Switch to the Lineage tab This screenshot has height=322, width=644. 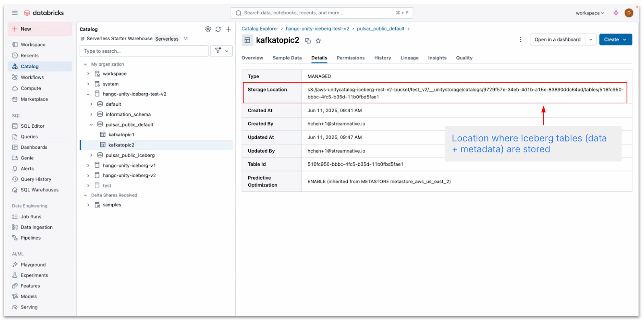click(409, 58)
